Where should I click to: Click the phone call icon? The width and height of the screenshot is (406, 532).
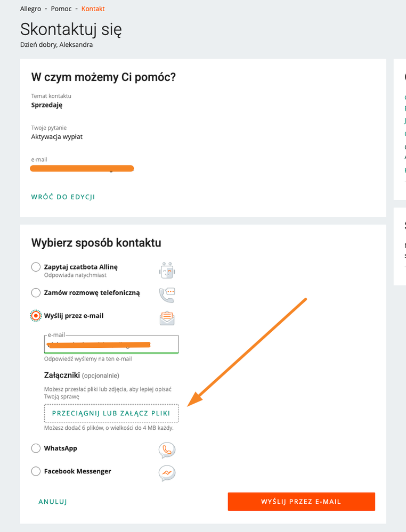[167, 295]
